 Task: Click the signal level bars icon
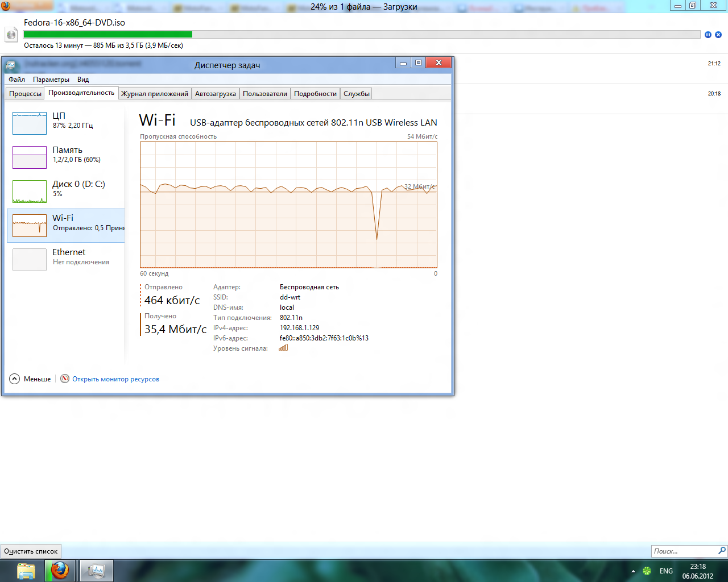[283, 348]
